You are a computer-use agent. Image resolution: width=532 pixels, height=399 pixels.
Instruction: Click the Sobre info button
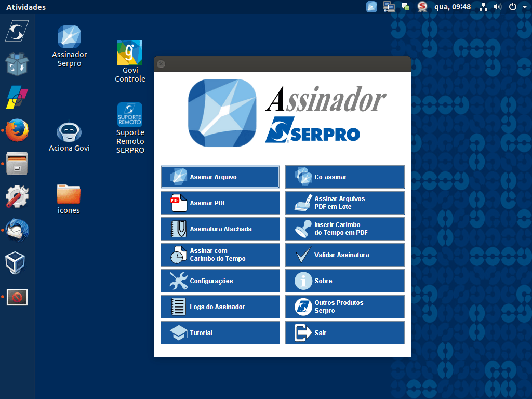[344, 281]
